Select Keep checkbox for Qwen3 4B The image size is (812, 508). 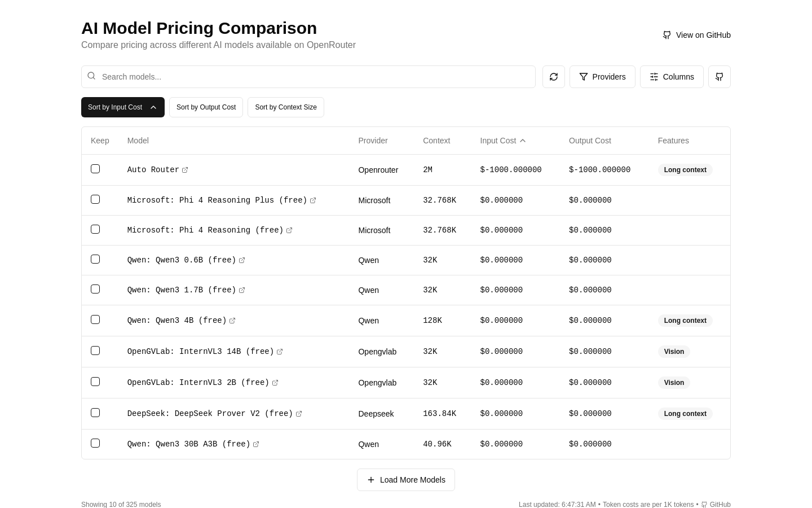95,319
